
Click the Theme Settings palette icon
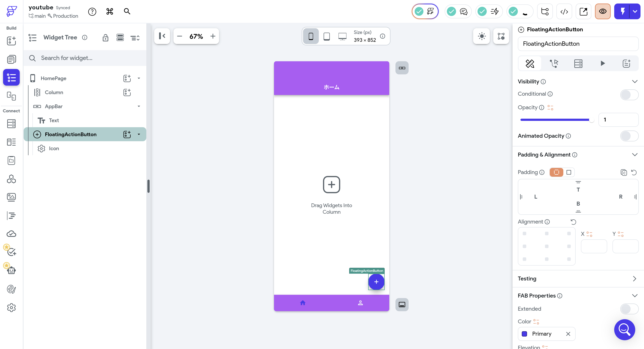pyautogui.click(x=11, y=289)
